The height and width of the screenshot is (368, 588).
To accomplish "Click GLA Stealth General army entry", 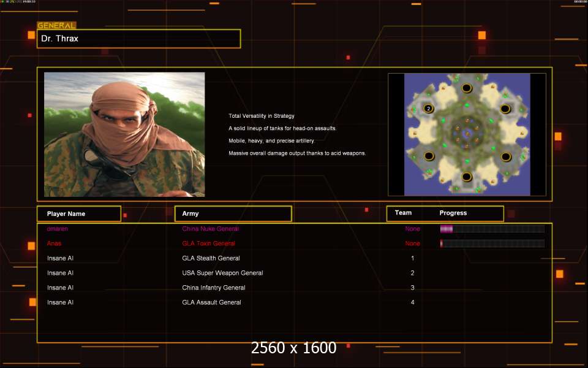I will pos(211,258).
